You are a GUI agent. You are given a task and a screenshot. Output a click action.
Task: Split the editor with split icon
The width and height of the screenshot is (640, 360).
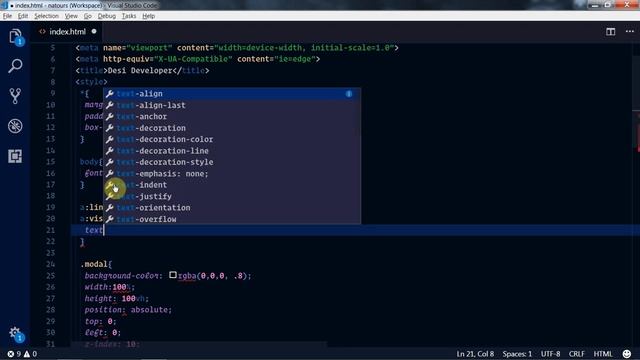610,32
